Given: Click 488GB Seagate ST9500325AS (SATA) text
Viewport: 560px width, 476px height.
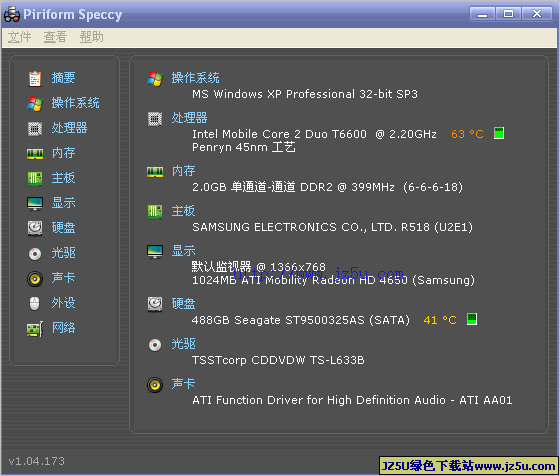Looking at the screenshot, I should pos(300,320).
